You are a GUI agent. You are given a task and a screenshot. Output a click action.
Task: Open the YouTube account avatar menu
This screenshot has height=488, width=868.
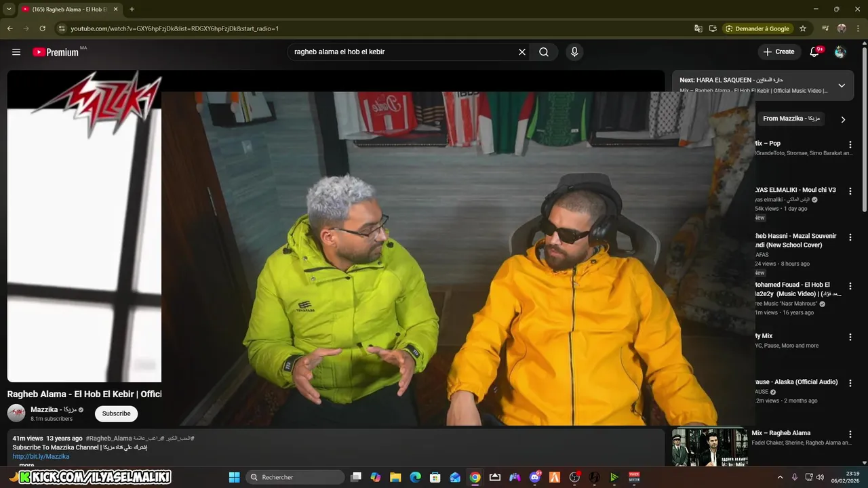[840, 52]
